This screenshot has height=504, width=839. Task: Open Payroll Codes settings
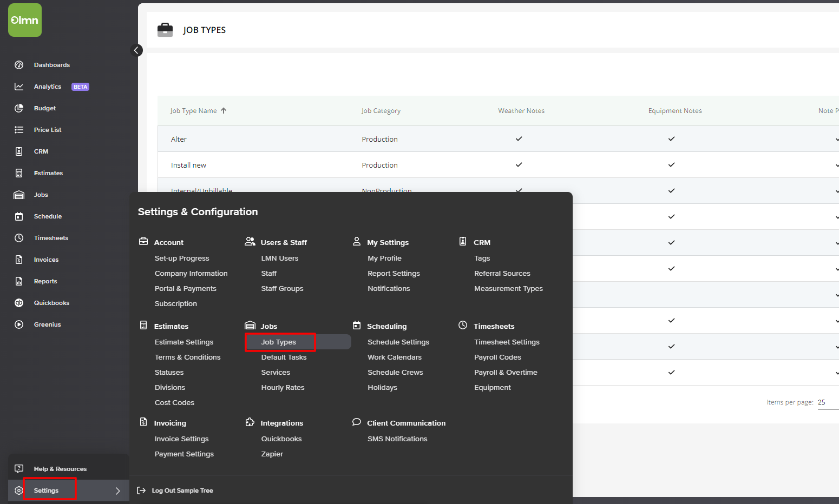497,357
